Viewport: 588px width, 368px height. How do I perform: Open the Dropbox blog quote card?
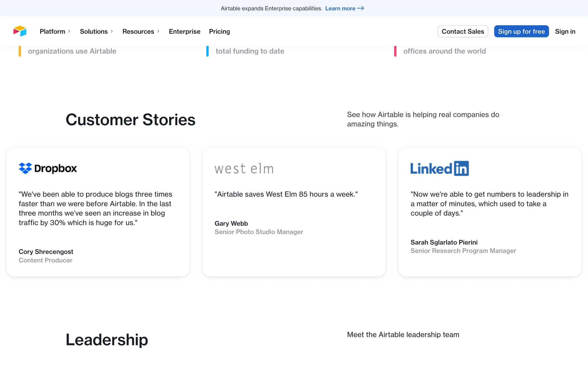point(95,209)
